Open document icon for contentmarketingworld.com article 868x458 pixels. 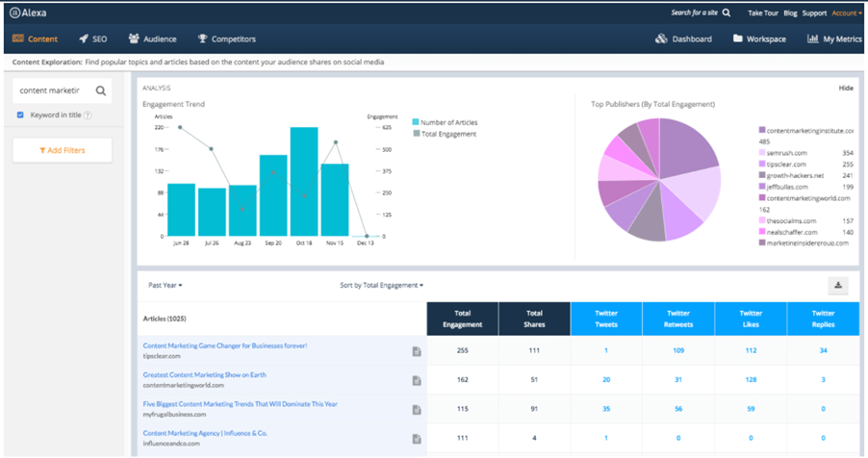point(417,381)
